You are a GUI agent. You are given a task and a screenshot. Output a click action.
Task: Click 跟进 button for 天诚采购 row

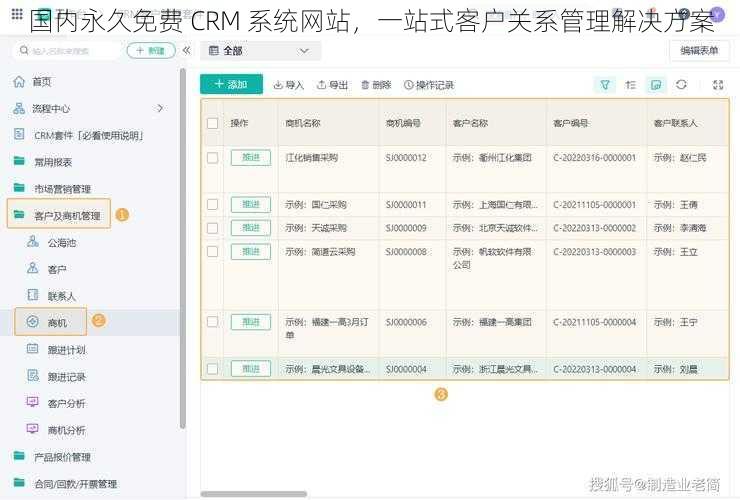tap(251, 228)
